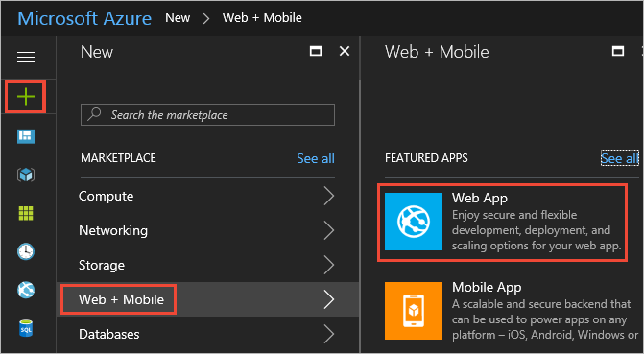Open the Recent clock icon

tap(26, 251)
